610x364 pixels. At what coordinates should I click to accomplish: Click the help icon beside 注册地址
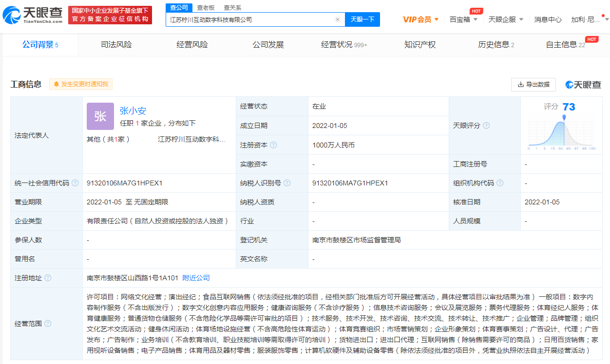pyautogui.click(x=48, y=278)
